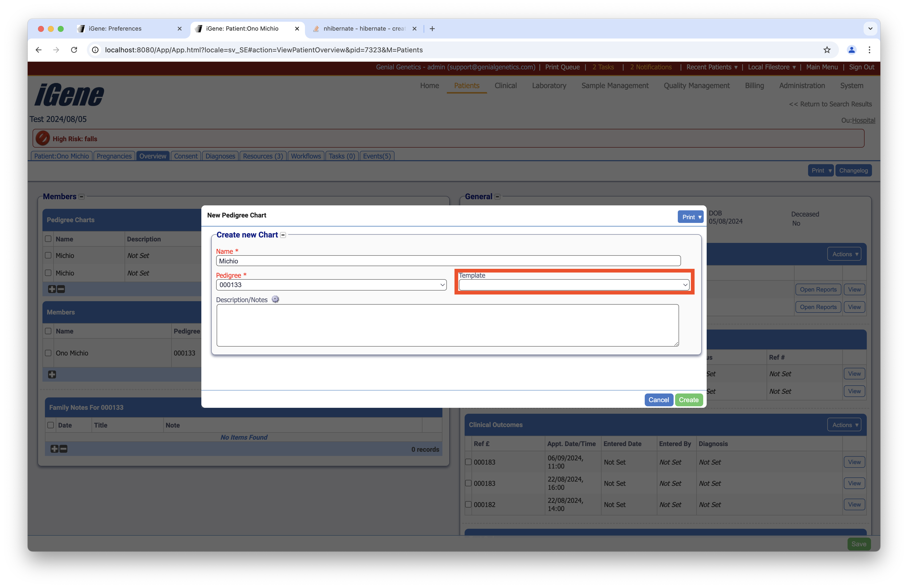Image resolution: width=908 pixels, height=588 pixels.
Task: Cancel the New Pedigree Chart dialog
Action: (x=658, y=400)
